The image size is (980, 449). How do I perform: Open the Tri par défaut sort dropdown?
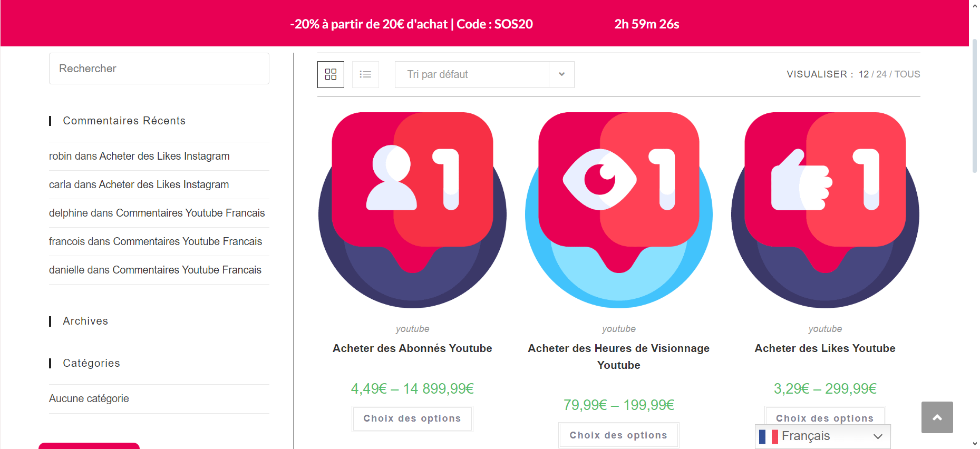(484, 74)
